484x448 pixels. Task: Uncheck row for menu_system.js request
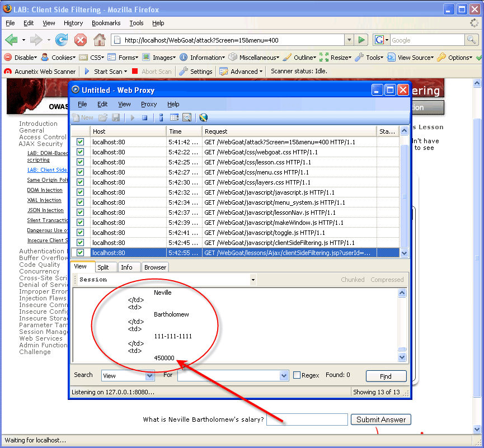(80, 202)
